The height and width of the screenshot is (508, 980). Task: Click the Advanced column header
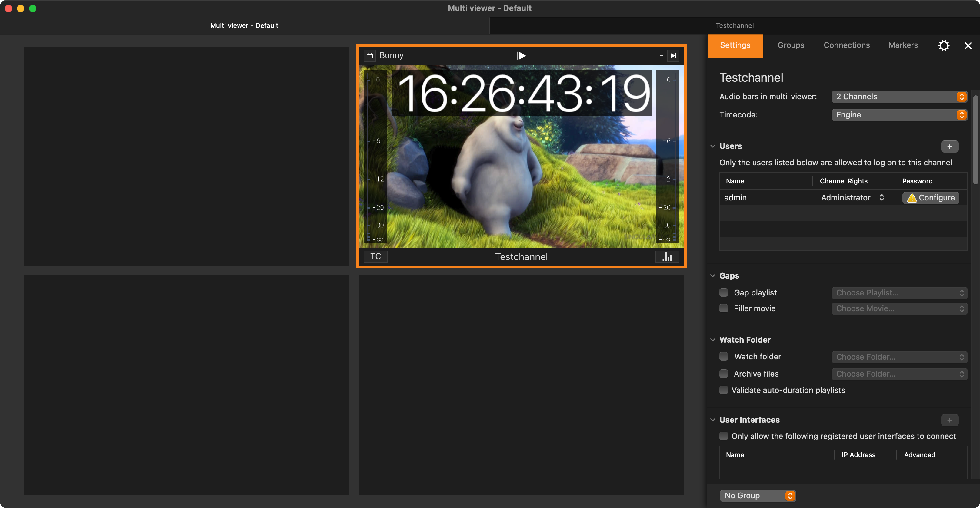click(x=931, y=455)
